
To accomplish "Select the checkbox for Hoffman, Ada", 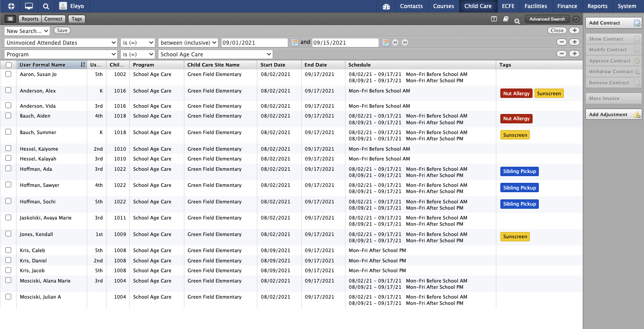I will (9, 169).
